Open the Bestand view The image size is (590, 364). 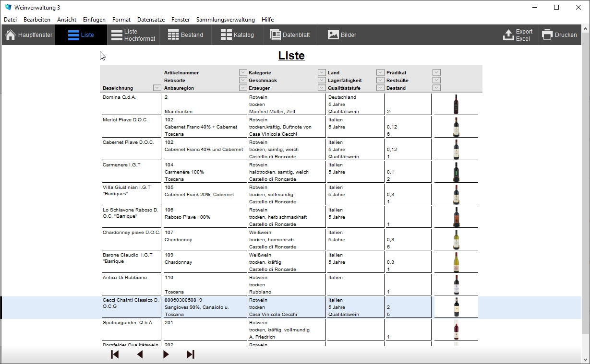[186, 35]
